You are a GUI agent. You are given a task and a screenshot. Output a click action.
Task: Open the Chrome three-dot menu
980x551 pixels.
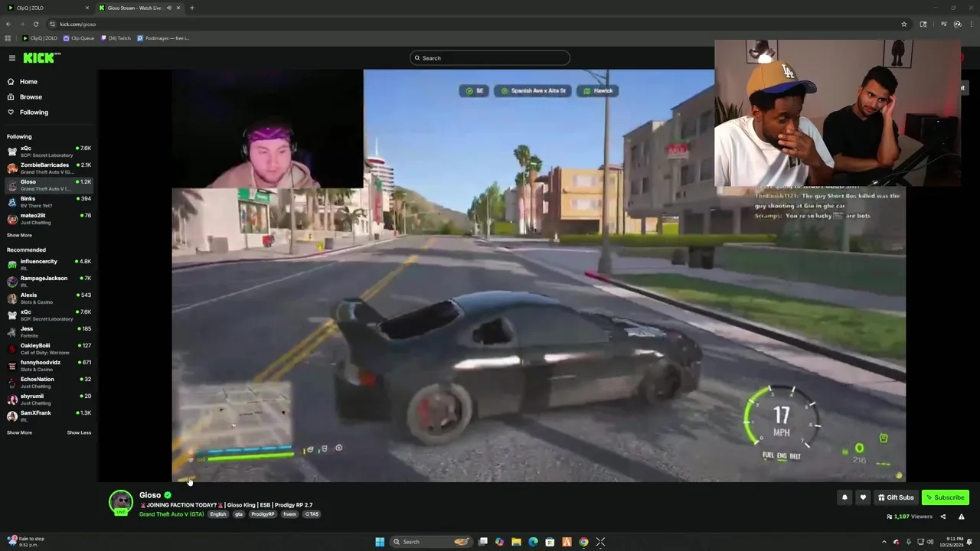971,24
